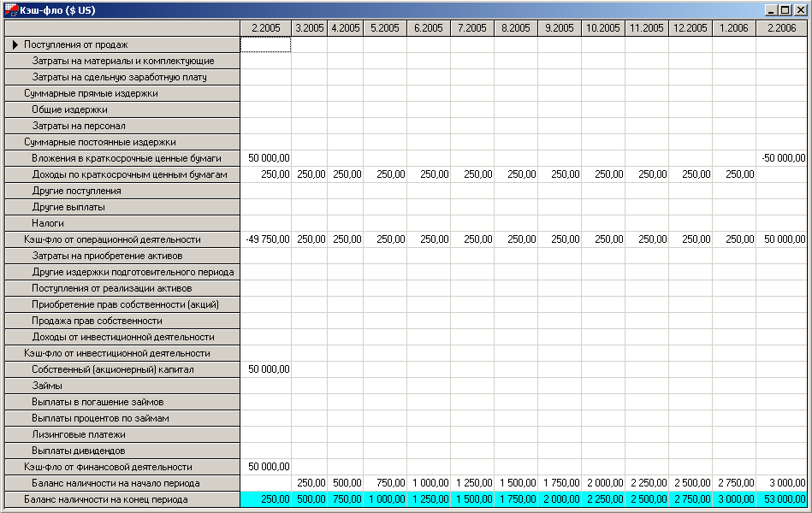
Task: Click the 7.2005 column header
Action: click(472, 28)
